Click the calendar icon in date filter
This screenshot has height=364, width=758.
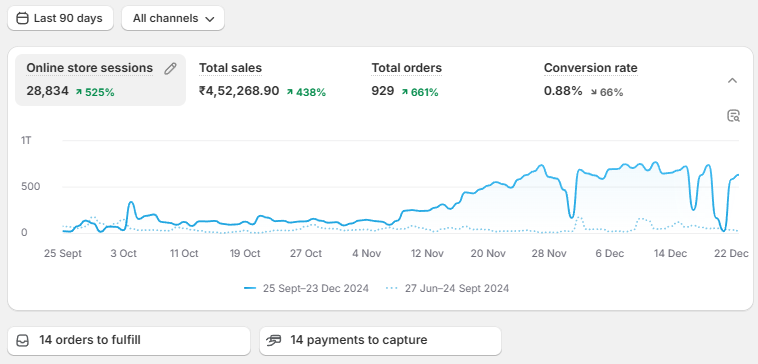(x=22, y=18)
